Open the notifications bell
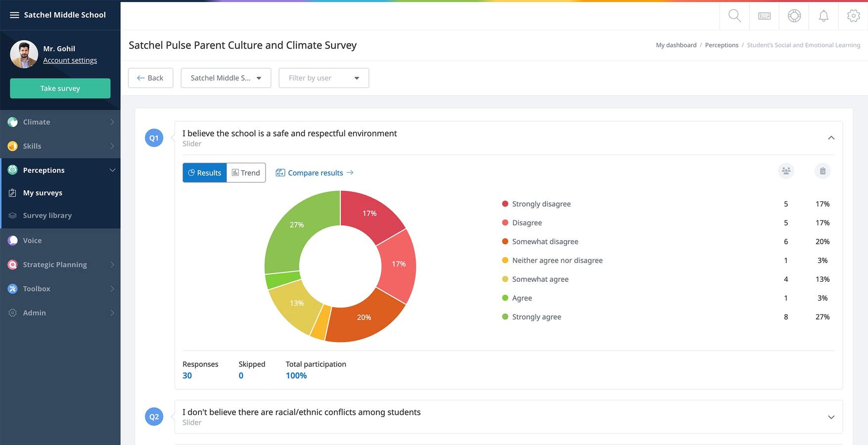868x445 pixels. pos(823,16)
